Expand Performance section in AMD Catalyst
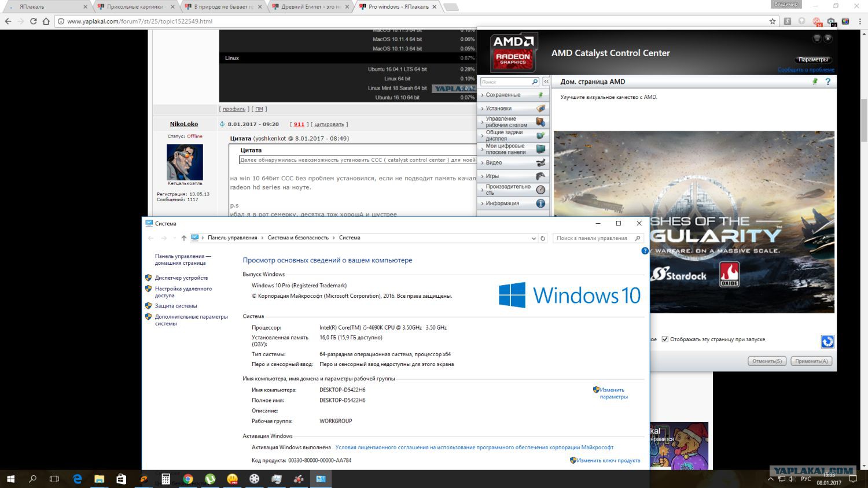The width and height of the screenshot is (868, 488). pos(513,190)
